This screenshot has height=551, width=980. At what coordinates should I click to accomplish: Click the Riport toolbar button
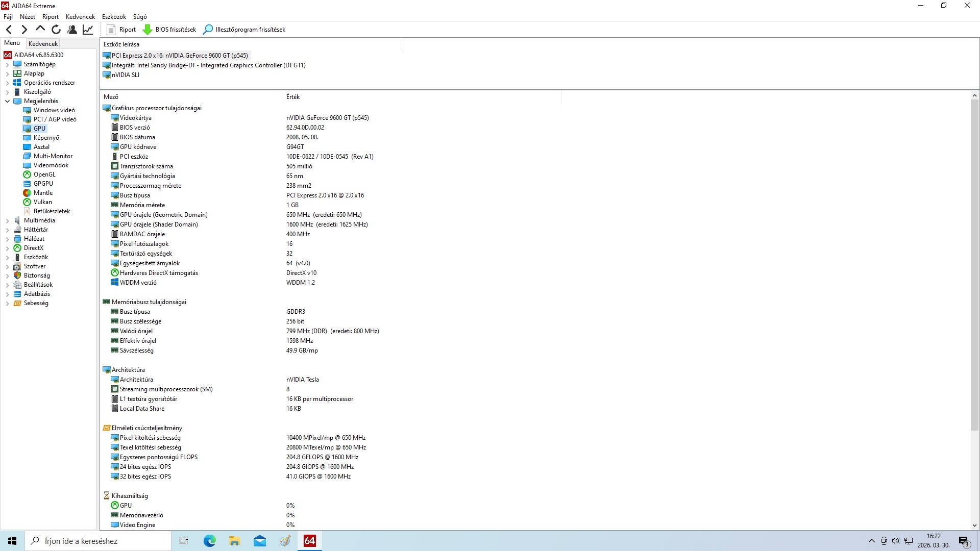click(x=121, y=30)
